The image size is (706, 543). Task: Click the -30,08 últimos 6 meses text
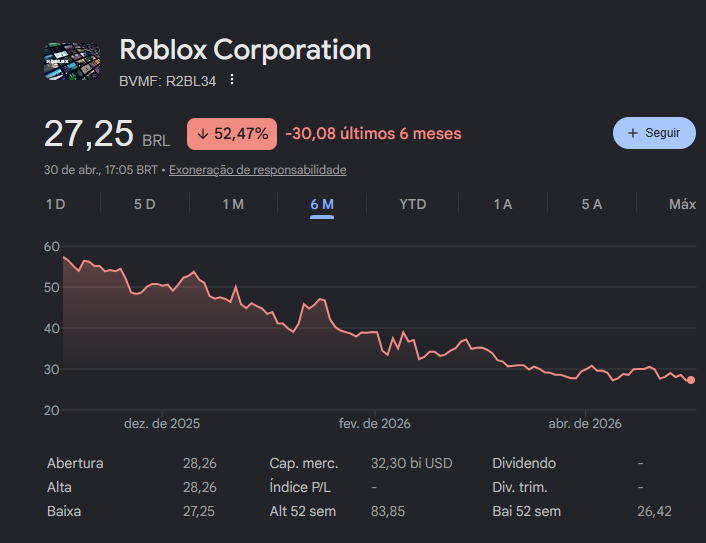click(x=374, y=134)
